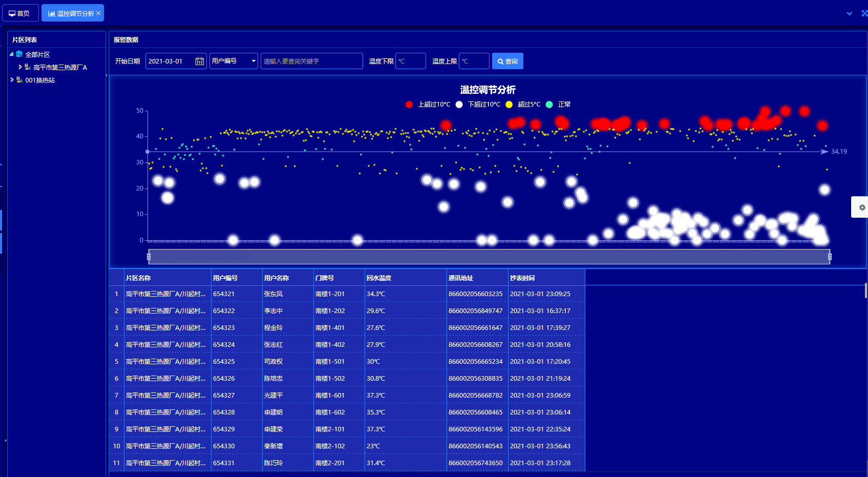Open the calendar date picker icon
Viewport: 868px width, 477px height.
point(200,61)
